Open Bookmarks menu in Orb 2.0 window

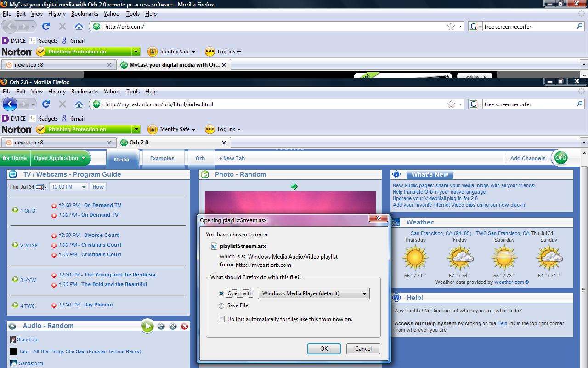pos(85,92)
